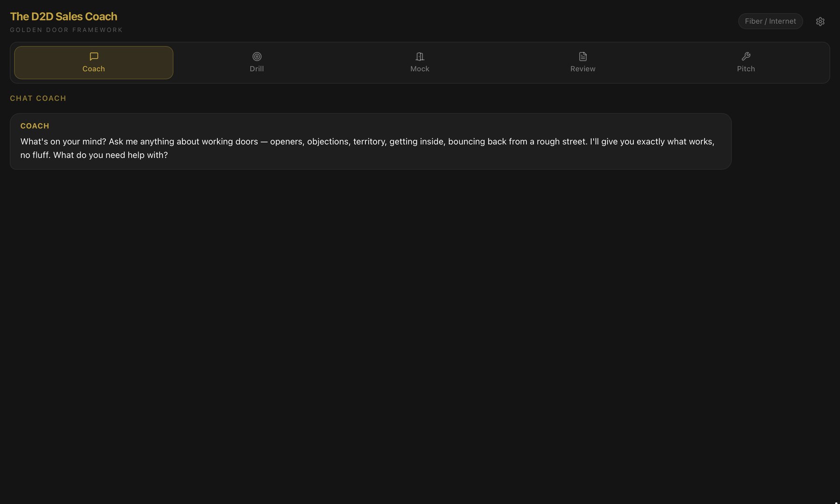Select the Coach tab label
This screenshot has width=840, height=504.
(94, 69)
